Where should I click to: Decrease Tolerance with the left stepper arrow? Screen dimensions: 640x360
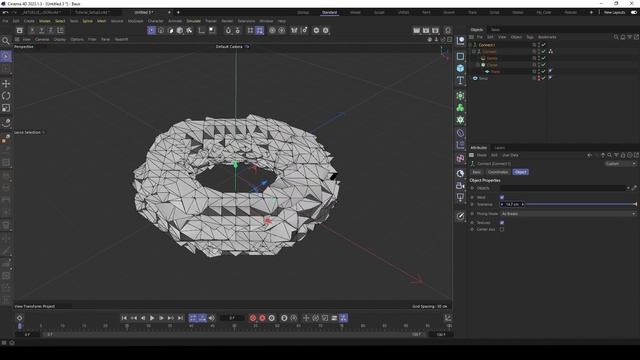coord(502,204)
